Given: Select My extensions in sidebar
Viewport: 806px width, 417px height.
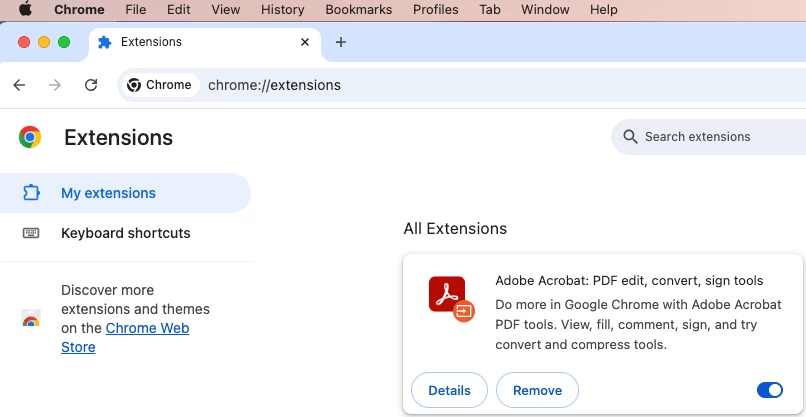Looking at the screenshot, I should tap(125, 193).
